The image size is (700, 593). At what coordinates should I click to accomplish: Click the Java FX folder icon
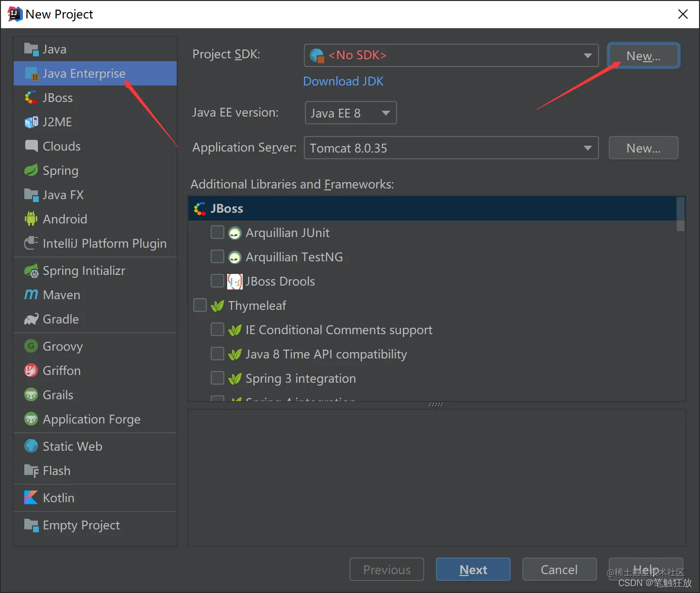point(31,195)
